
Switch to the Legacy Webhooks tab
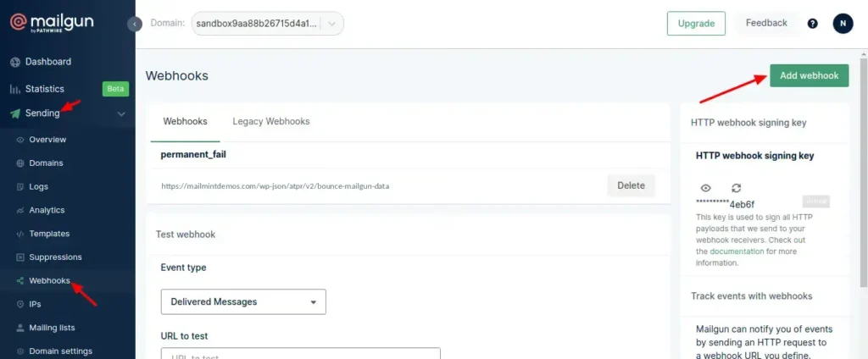[271, 121]
